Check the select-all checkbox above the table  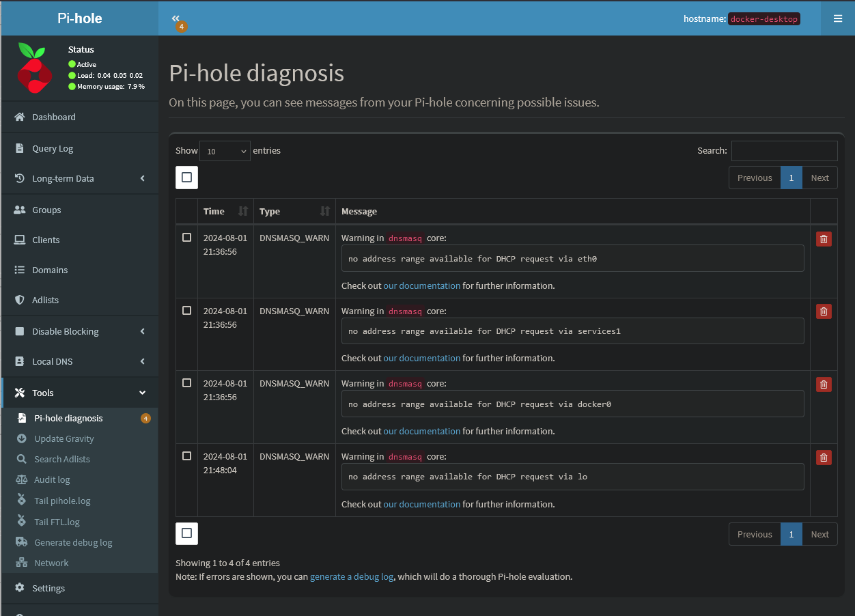click(x=186, y=177)
